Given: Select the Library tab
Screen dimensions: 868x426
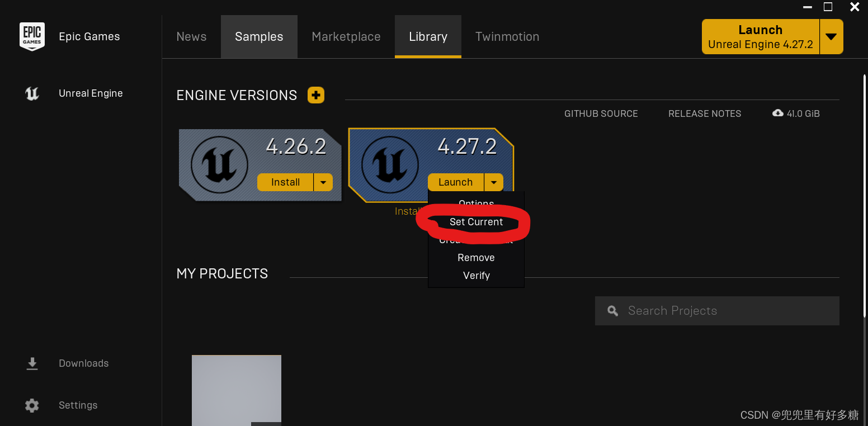Looking at the screenshot, I should click(x=428, y=37).
